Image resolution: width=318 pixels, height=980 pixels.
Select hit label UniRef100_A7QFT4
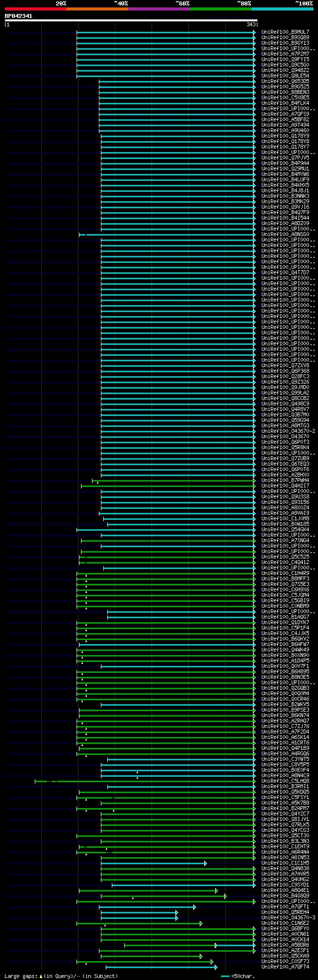coord(285,967)
